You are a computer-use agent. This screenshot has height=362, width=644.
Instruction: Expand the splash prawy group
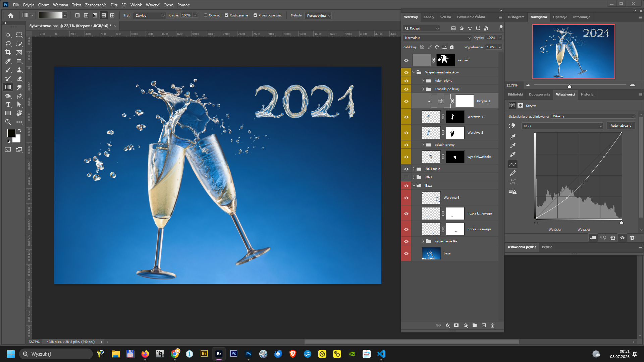pos(423,145)
